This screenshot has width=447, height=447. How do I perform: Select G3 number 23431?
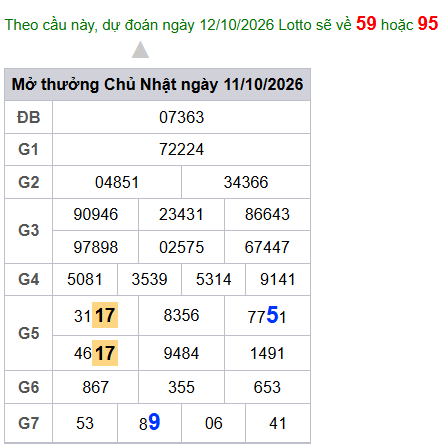coord(181,214)
